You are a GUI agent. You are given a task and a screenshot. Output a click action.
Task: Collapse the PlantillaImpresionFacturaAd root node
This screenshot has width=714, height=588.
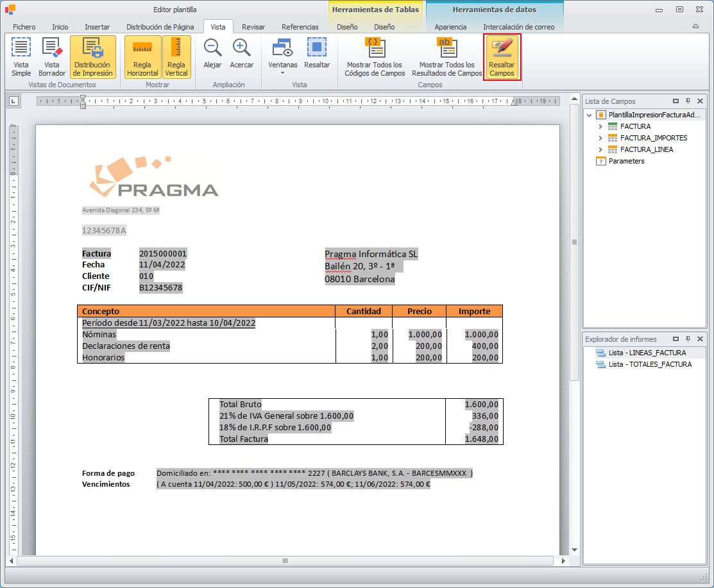[x=590, y=115]
